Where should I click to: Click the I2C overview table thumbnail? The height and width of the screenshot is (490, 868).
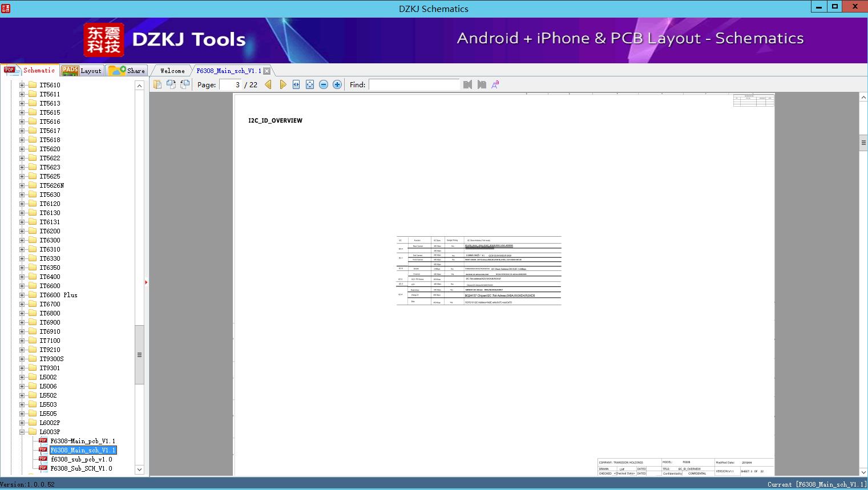[x=479, y=271]
